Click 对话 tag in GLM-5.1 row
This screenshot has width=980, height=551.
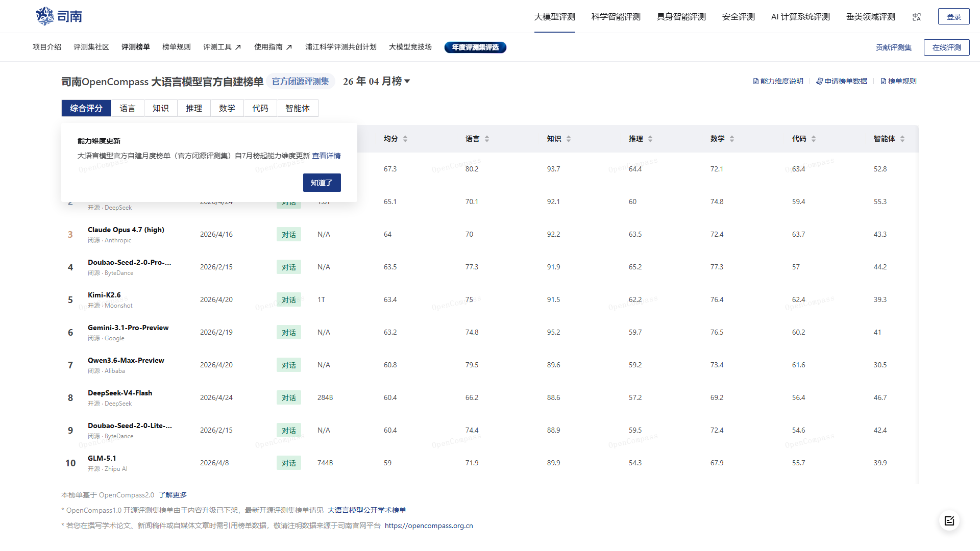pos(289,463)
